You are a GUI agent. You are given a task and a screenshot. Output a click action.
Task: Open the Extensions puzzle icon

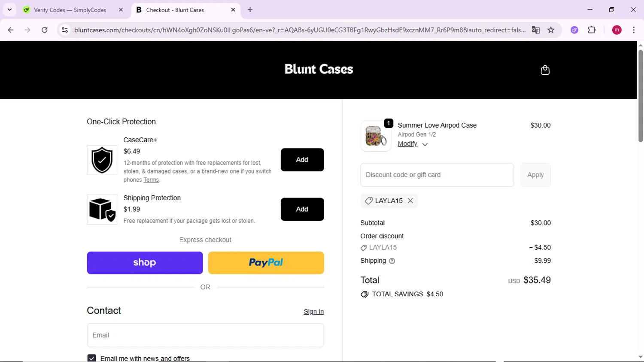point(592,30)
